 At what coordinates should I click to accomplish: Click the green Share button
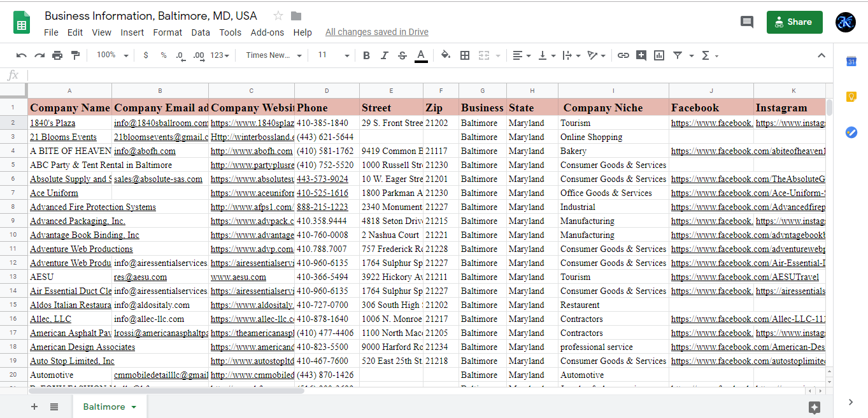point(794,22)
